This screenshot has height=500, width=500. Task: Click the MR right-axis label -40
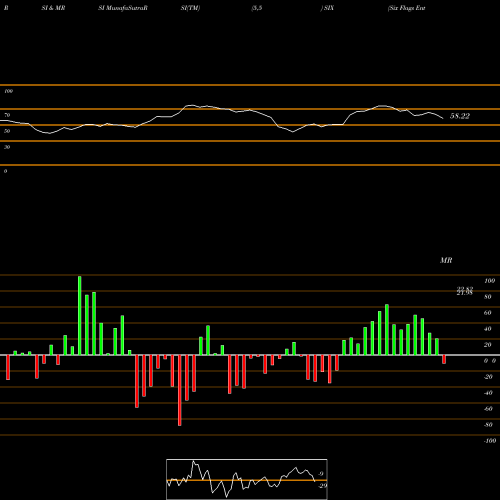pos(488,393)
